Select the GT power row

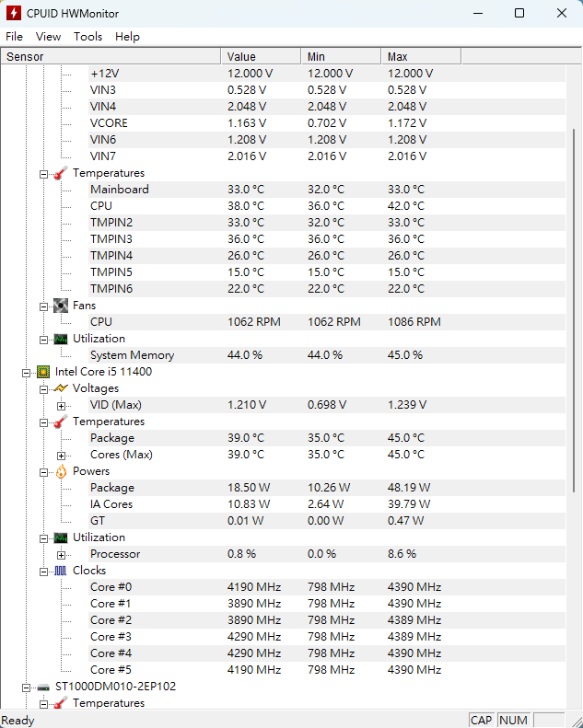(327, 521)
